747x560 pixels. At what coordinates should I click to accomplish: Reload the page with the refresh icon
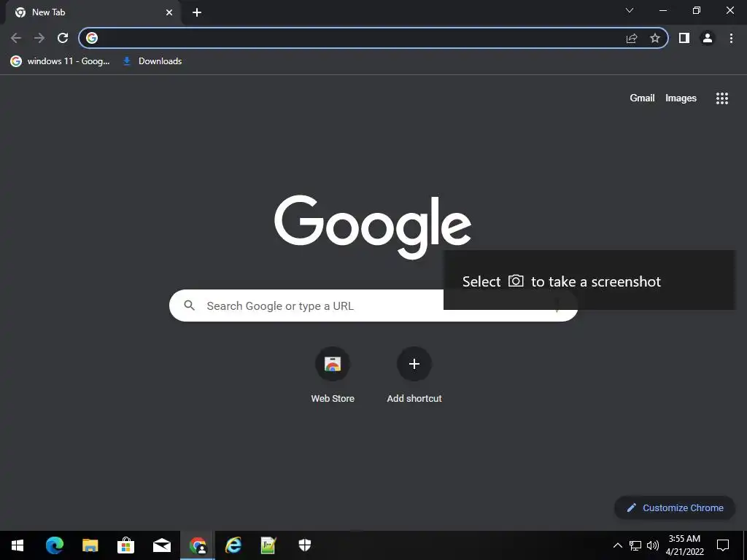tap(63, 38)
